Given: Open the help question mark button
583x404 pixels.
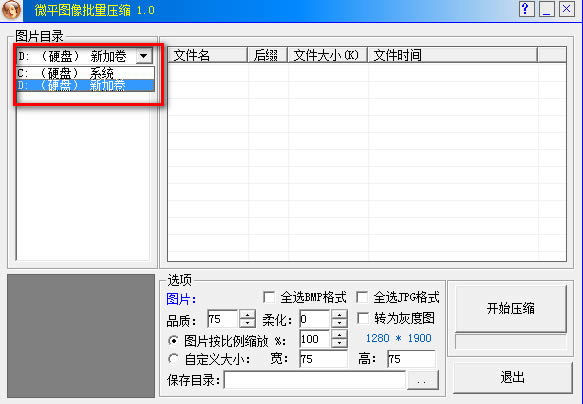Looking at the screenshot, I should pyautogui.click(x=525, y=9).
